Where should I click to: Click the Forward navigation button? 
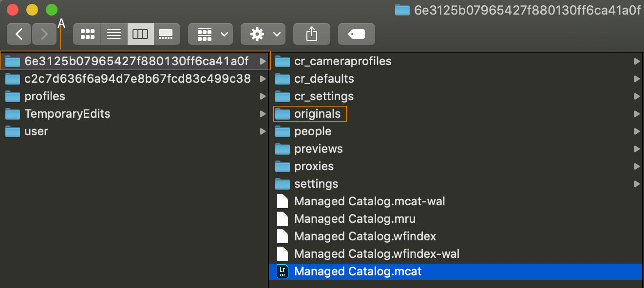pos(44,34)
